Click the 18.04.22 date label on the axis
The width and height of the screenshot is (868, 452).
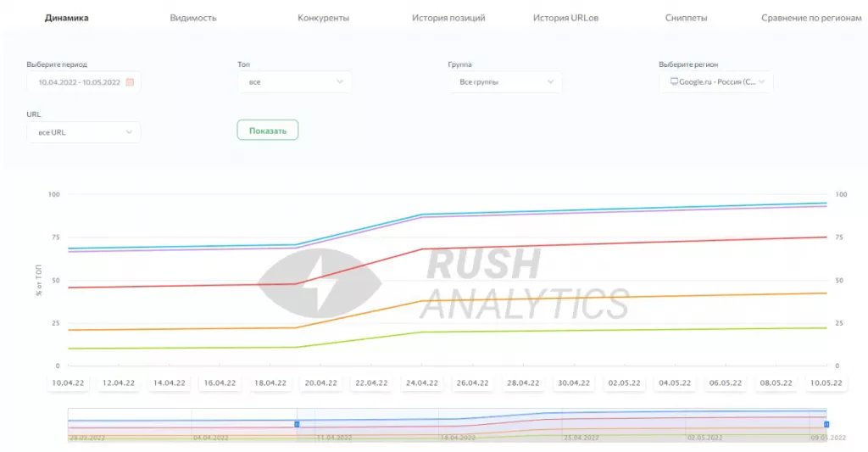270,382
